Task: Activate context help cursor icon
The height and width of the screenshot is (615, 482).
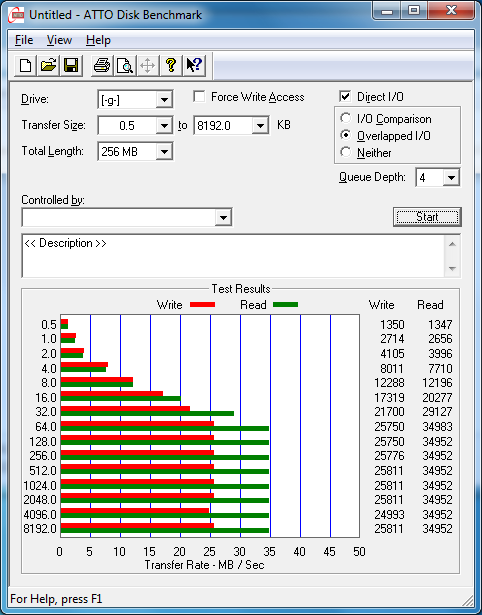Action: pos(194,65)
